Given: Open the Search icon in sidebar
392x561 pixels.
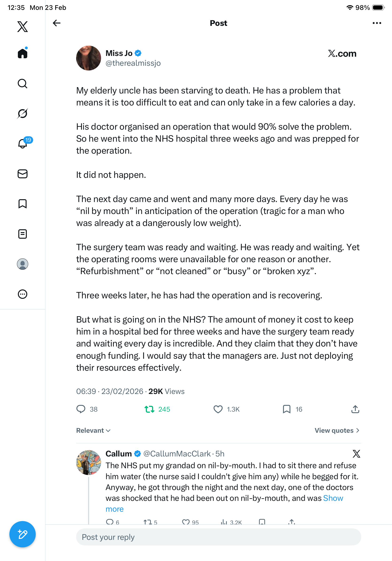Looking at the screenshot, I should pos(23,84).
